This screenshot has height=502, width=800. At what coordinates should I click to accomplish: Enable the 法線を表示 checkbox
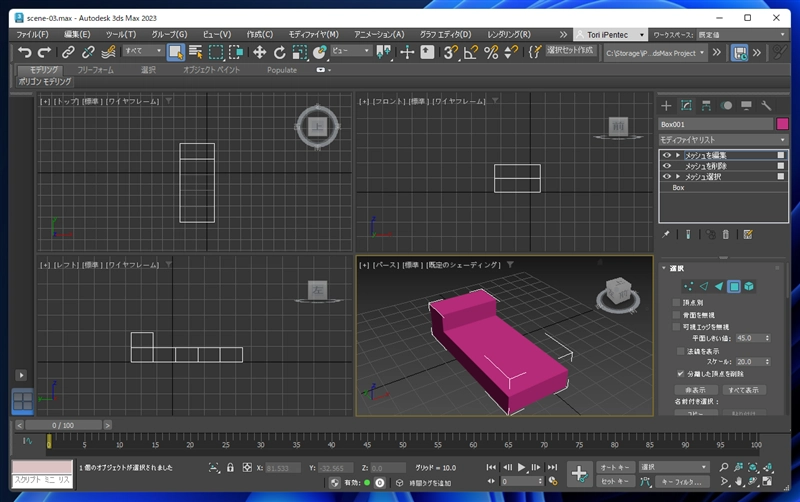click(680, 351)
